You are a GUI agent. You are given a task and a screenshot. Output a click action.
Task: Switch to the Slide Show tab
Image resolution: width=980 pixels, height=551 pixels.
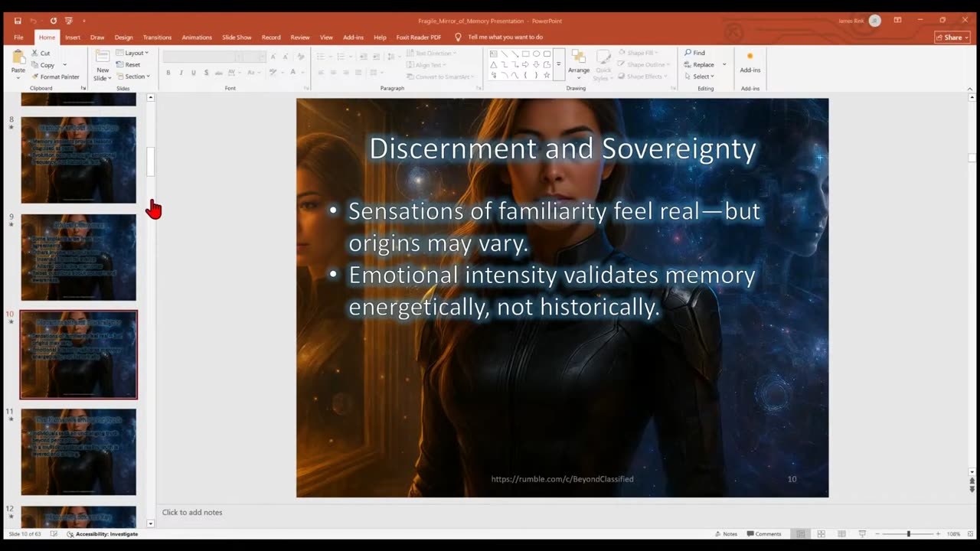coord(237,37)
